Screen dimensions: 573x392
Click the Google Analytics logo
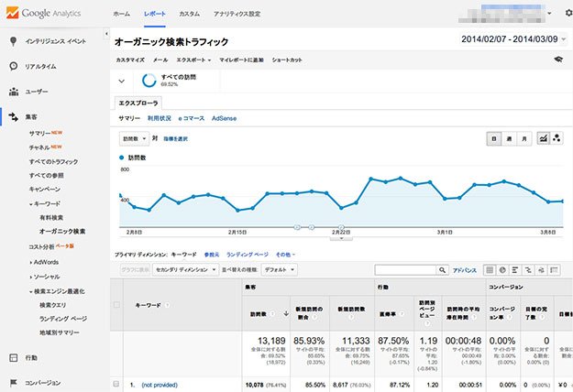pos(43,13)
